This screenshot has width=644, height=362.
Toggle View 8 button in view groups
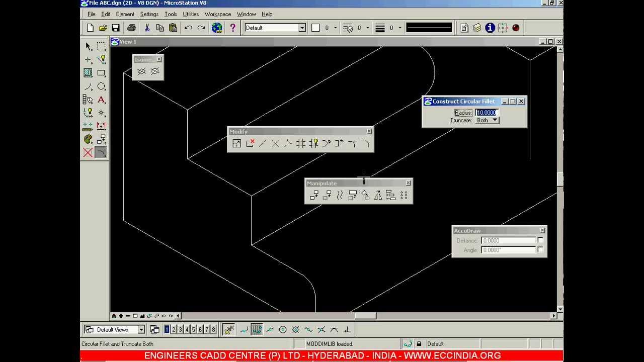[213, 329]
